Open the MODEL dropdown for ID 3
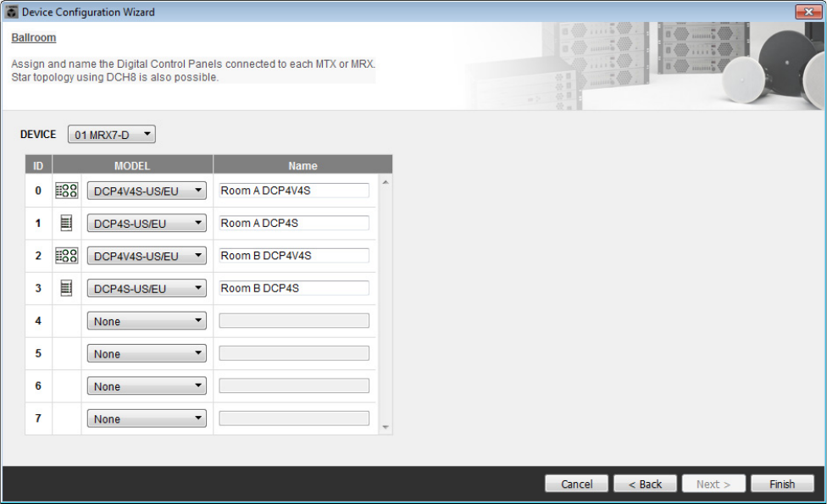Screen dimensions: 827x504 click(147, 288)
